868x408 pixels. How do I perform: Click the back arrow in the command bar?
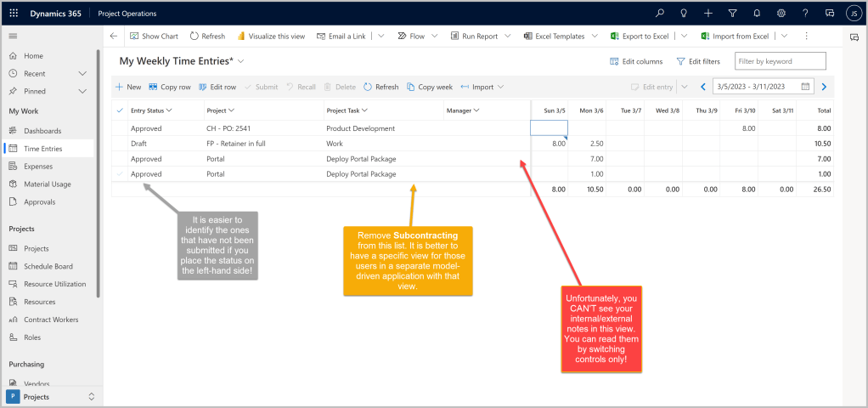coord(114,37)
